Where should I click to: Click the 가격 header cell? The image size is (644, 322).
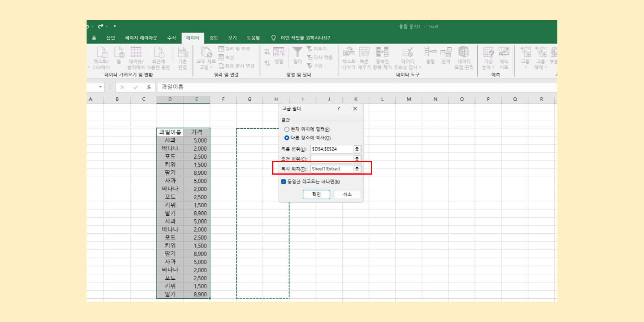(197, 132)
